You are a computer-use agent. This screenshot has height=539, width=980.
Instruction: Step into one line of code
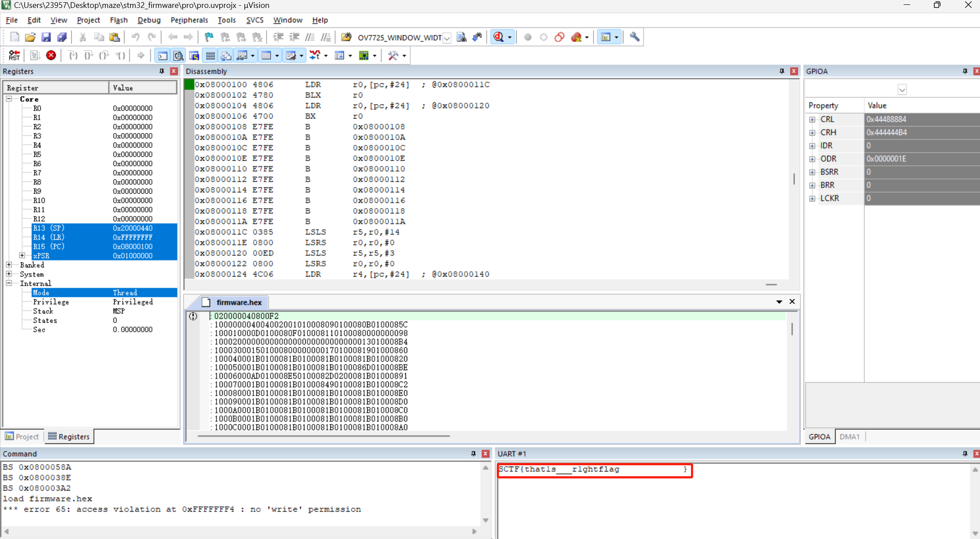73,56
